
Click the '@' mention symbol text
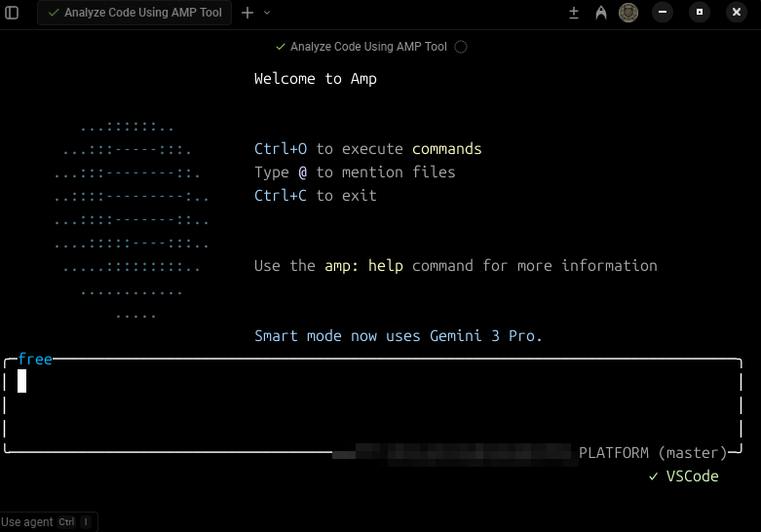click(303, 172)
